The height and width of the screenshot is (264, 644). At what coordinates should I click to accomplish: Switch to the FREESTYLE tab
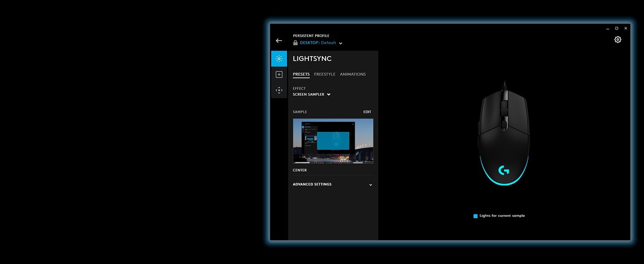(325, 74)
